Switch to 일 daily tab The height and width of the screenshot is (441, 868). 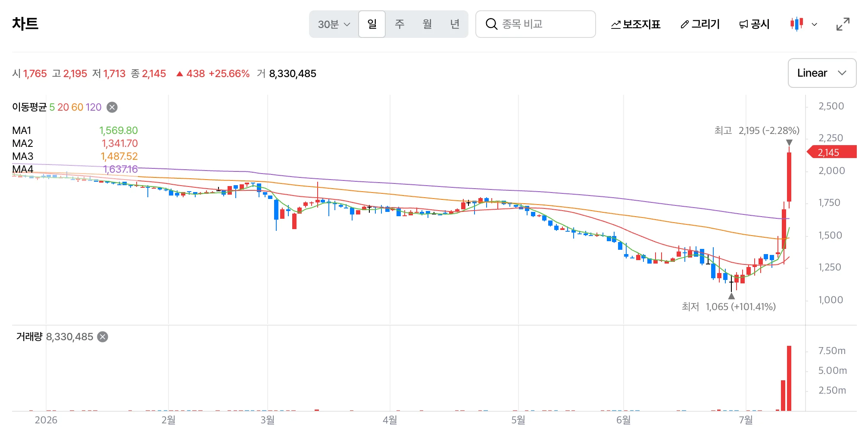tap(372, 24)
